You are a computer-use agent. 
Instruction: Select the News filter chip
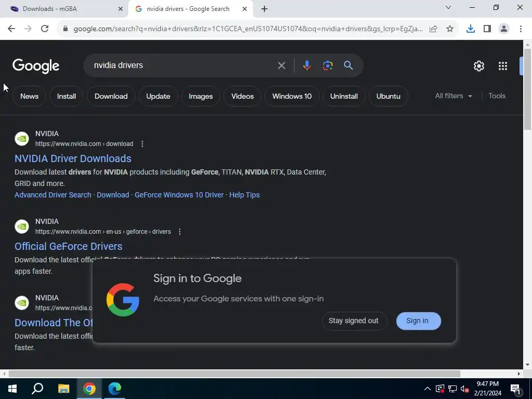pos(29,96)
